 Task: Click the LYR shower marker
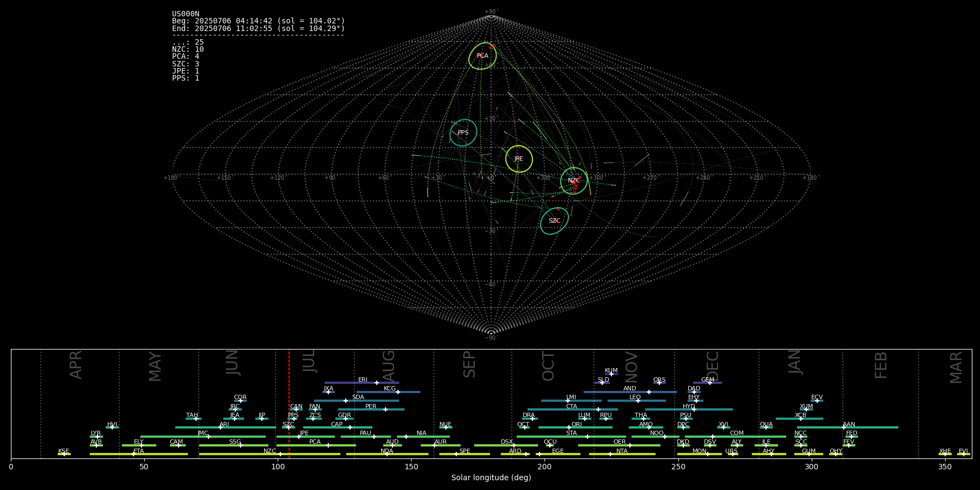[97, 437]
